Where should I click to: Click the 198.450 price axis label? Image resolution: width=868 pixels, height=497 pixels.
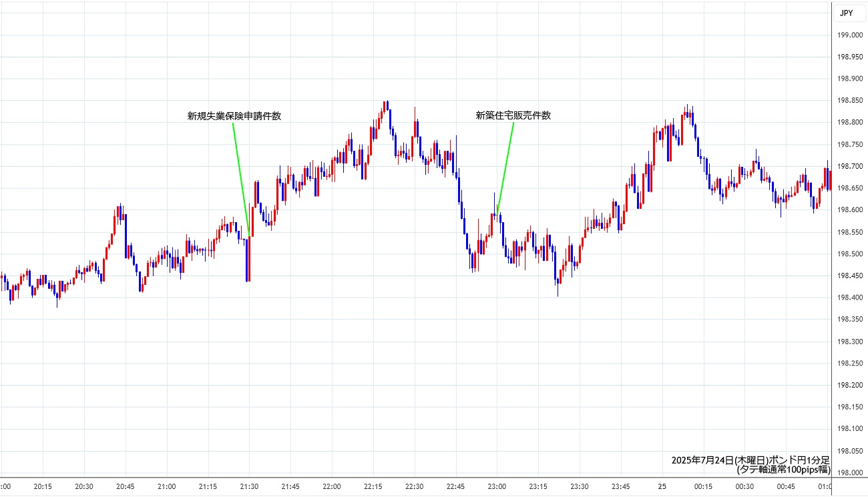(851, 276)
